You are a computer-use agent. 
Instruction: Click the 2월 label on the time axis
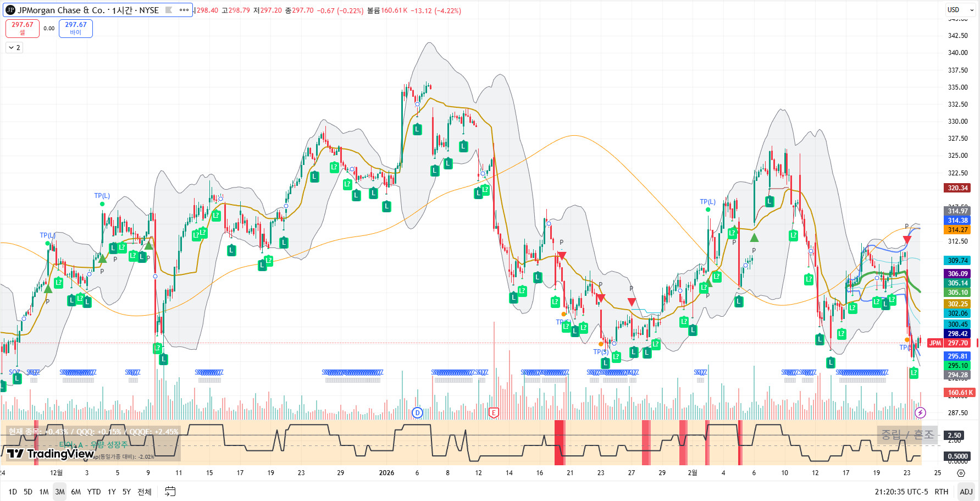693,473
